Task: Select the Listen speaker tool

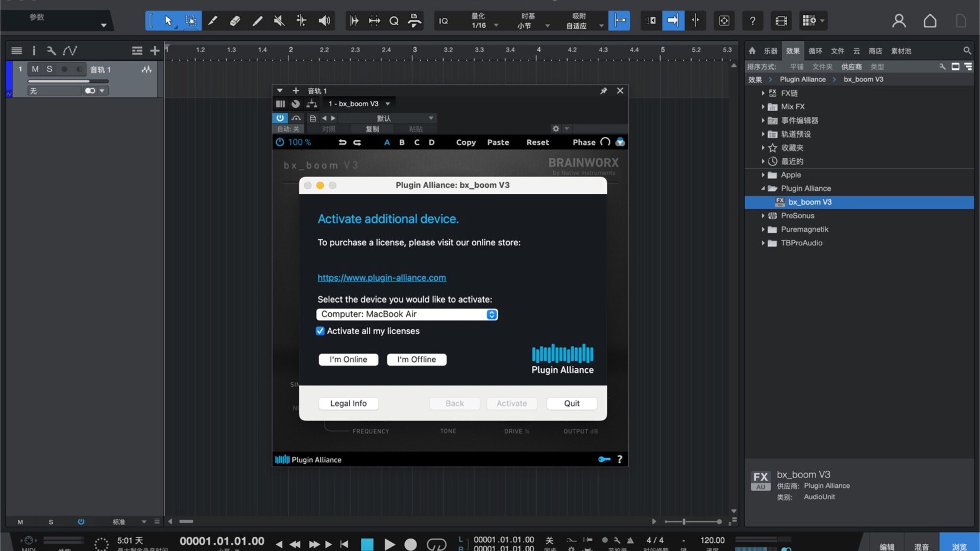Action: 324,21
